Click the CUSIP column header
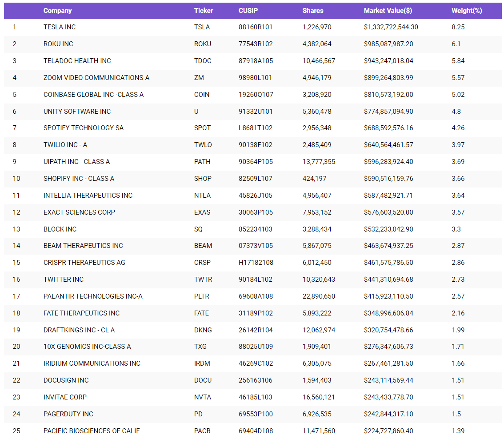Image resolution: width=504 pixels, height=443 pixels. pyautogui.click(x=248, y=11)
